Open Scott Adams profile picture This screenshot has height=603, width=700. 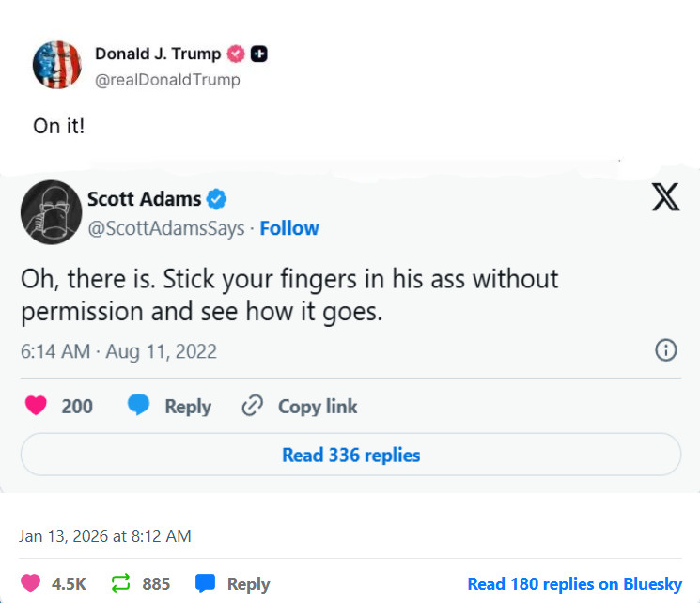pos(52,212)
